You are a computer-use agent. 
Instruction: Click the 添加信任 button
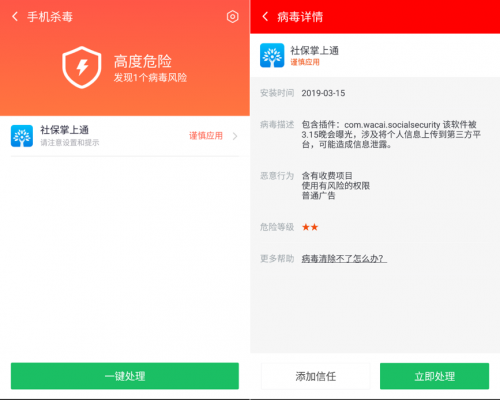click(315, 376)
